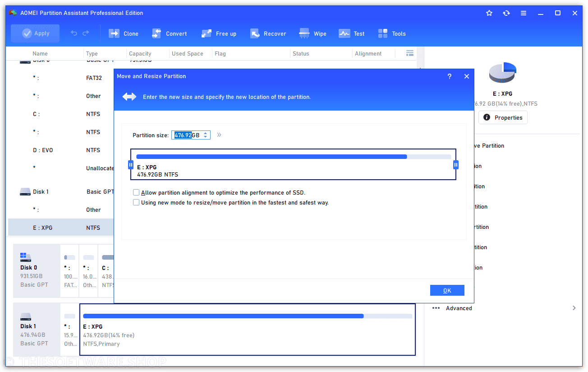
Task: Click the pie chart disk icon for E: XPG
Action: pos(502,73)
